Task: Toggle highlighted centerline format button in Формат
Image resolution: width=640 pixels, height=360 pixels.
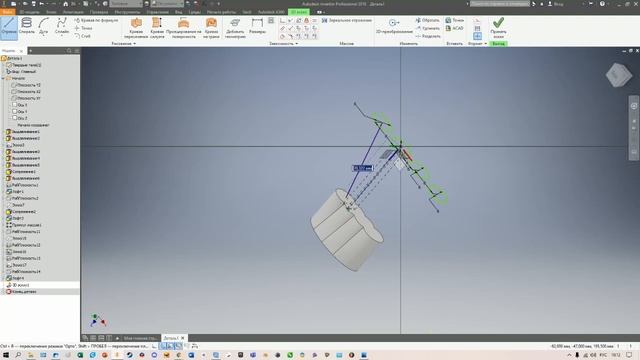Action: point(477,36)
